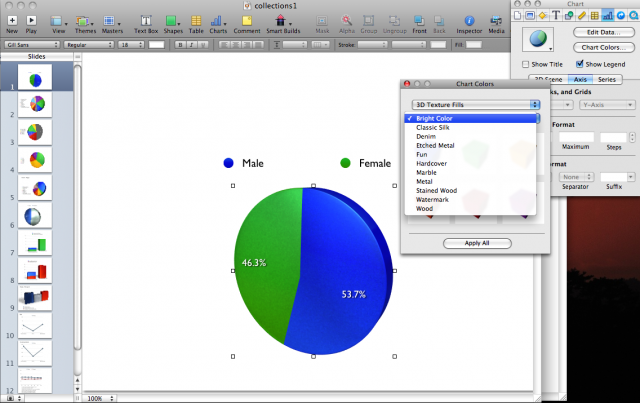Switch to Document inspector icon
This screenshot has width=640, height=403.
(x=518, y=16)
